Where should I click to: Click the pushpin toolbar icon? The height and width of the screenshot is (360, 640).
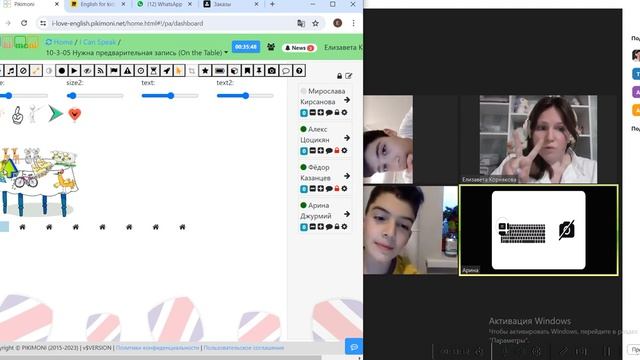(x=259, y=71)
